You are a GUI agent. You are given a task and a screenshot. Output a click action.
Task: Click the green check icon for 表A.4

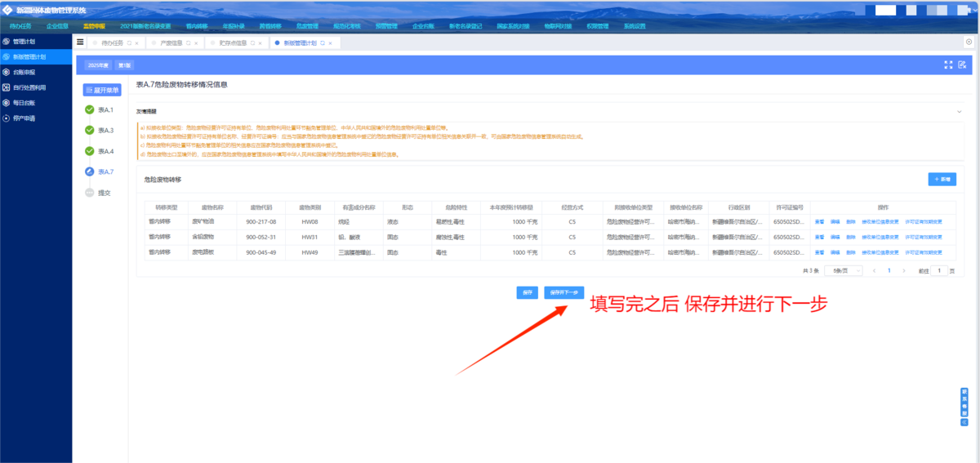89,151
